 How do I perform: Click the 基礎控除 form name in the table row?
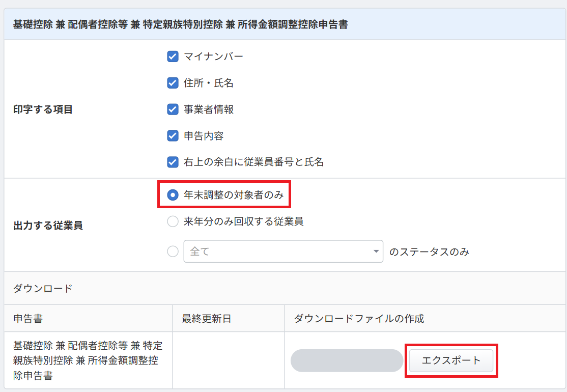(88, 361)
